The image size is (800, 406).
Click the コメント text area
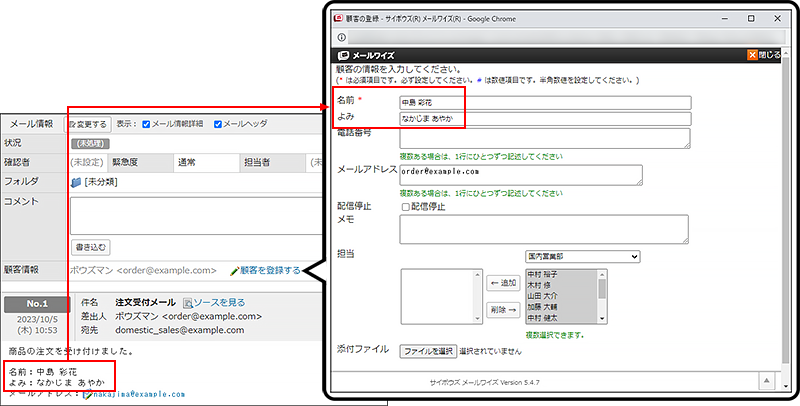[x=196, y=216]
